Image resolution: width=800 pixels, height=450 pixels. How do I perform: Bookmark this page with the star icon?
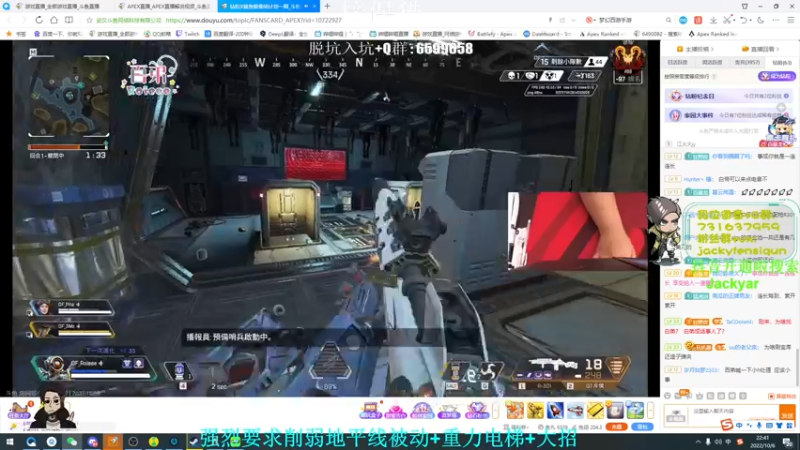(x=89, y=20)
